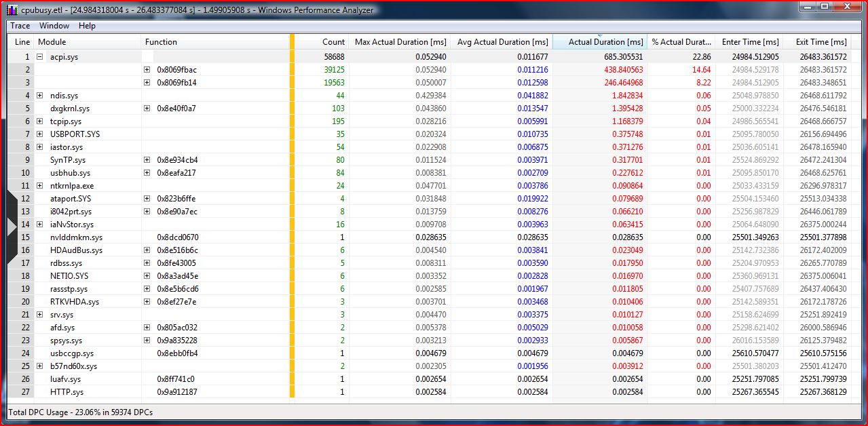Open the Trace menu

click(x=20, y=26)
